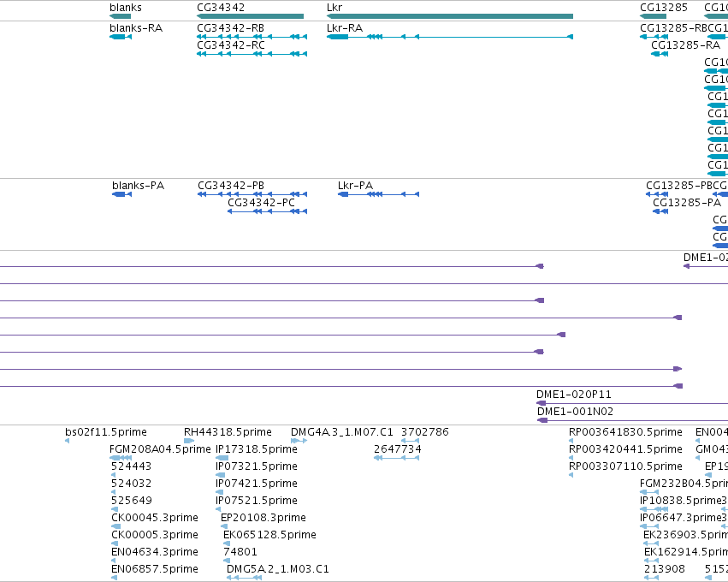Select the DMG5A2_1.M03.C1 feature label
The height and width of the screenshot is (582, 728).
pyautogui.click(x=278, y=569)
